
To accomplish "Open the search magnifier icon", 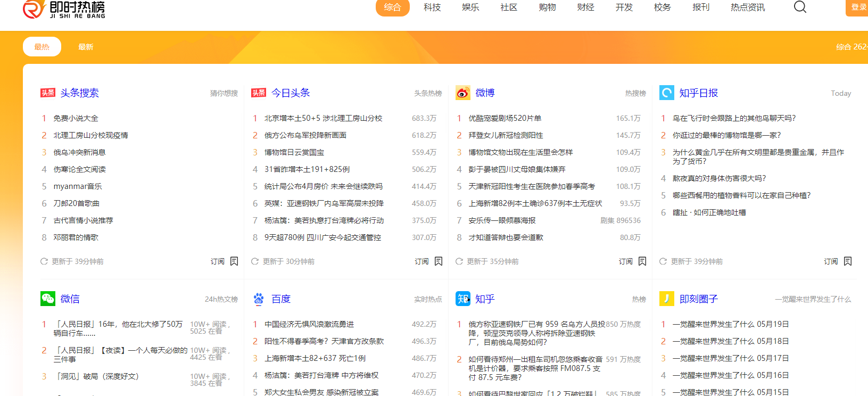I will pos(800,7).
